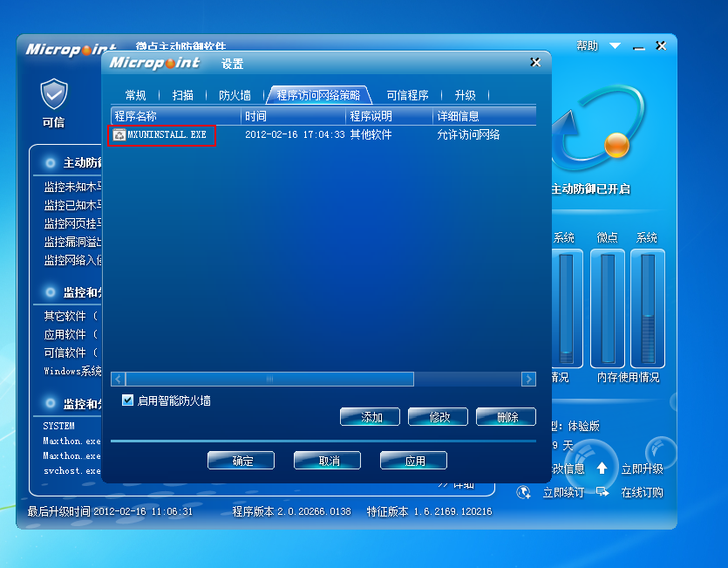Image resolution: width=728 pixels, height=568 pixels.
Task: Click the 删除 button
Action: (506, 416)
